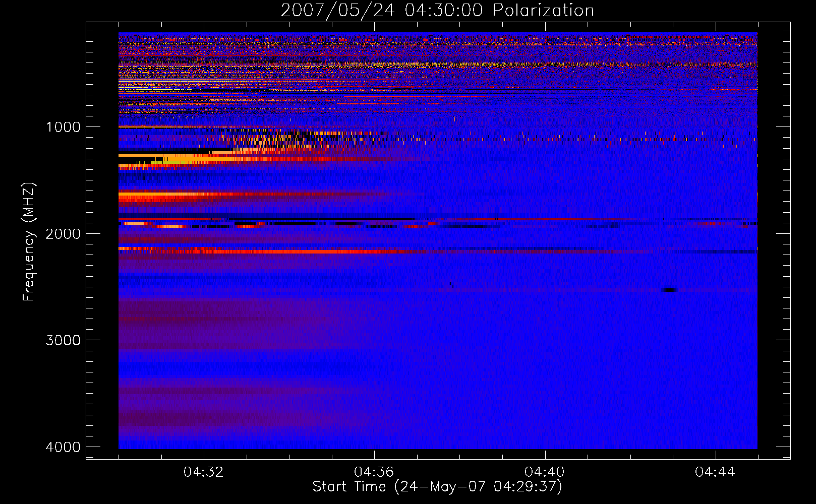Click the 'Start Time (24-May-07 04:29:37)' label

437,487
